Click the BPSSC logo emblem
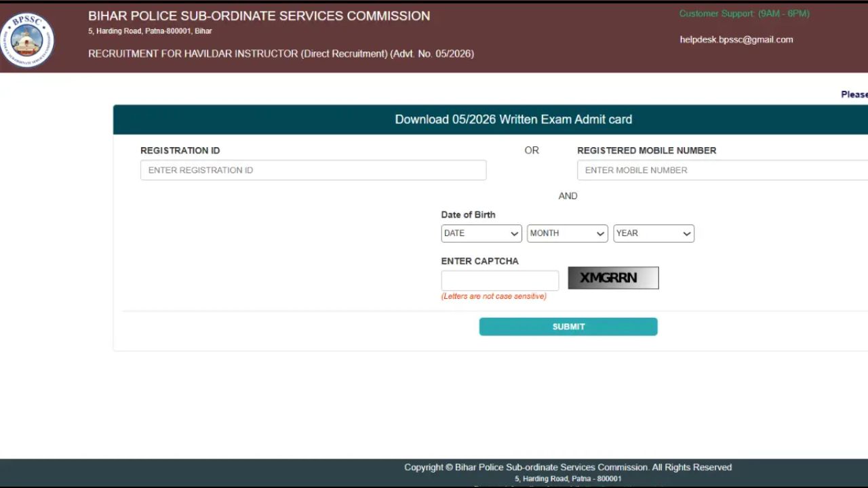This screenshot has width=868, height=488. coord(26,40)
